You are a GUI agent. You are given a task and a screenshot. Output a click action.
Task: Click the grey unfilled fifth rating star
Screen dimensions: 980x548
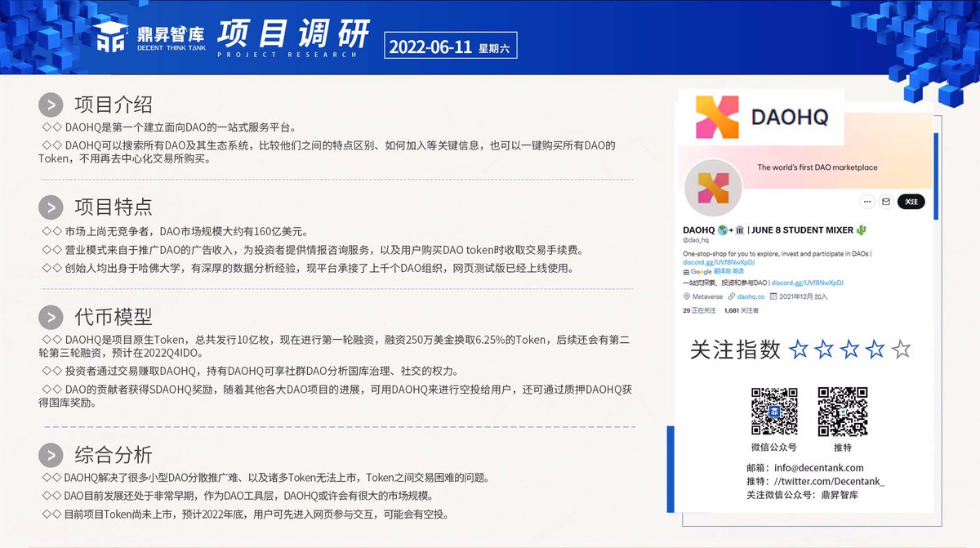[x=901, y=350]
